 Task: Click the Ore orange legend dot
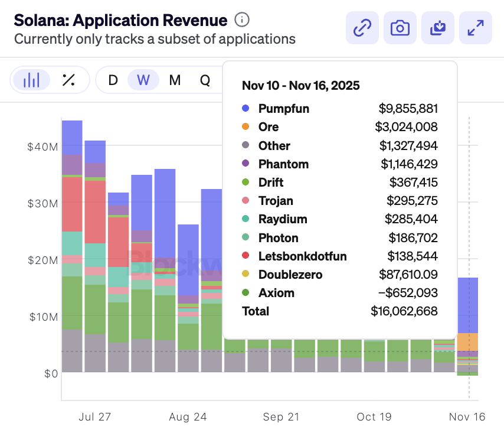(x=246, y=127)
